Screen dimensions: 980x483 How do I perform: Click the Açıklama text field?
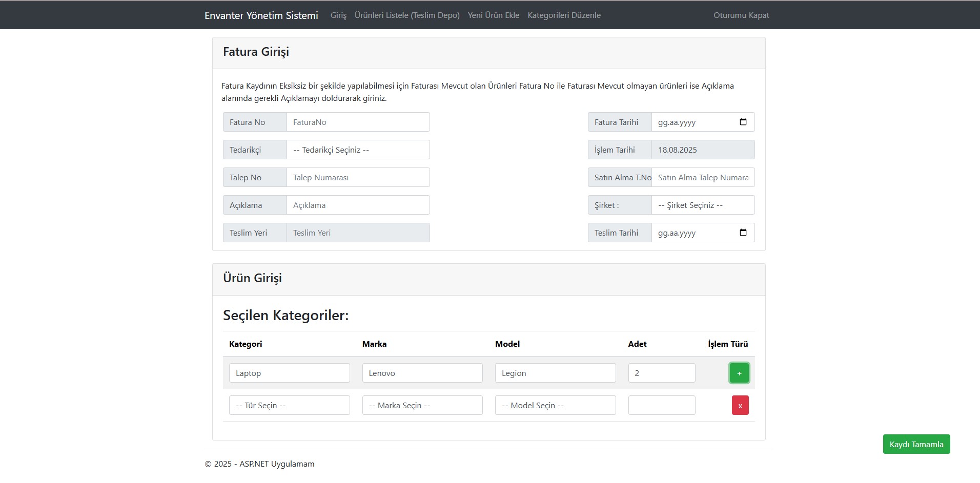pos(358,205)
